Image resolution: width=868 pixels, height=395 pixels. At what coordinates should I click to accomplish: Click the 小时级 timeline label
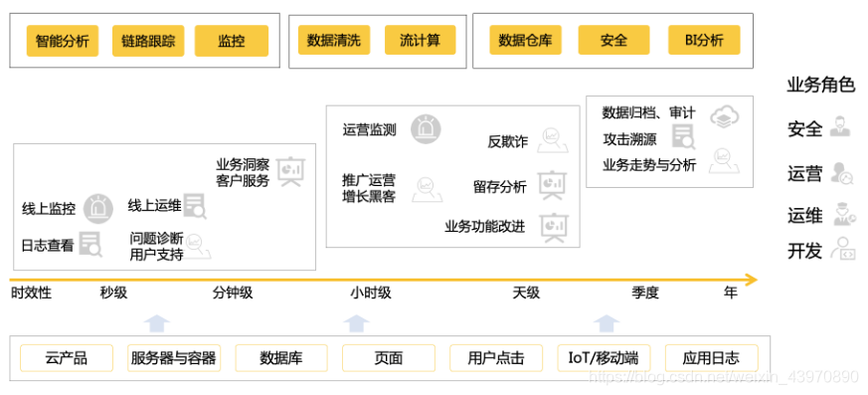pyautogui.click(x=370, y=293)
